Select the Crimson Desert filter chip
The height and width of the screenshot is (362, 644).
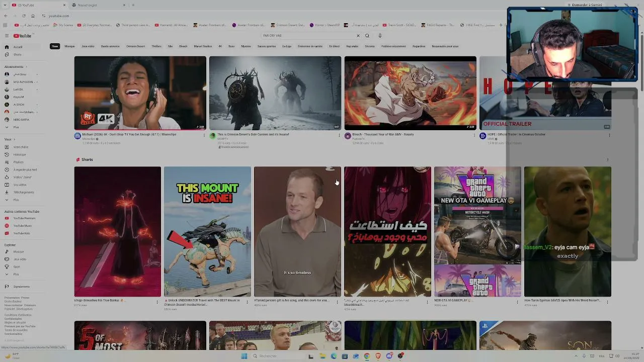135,46
